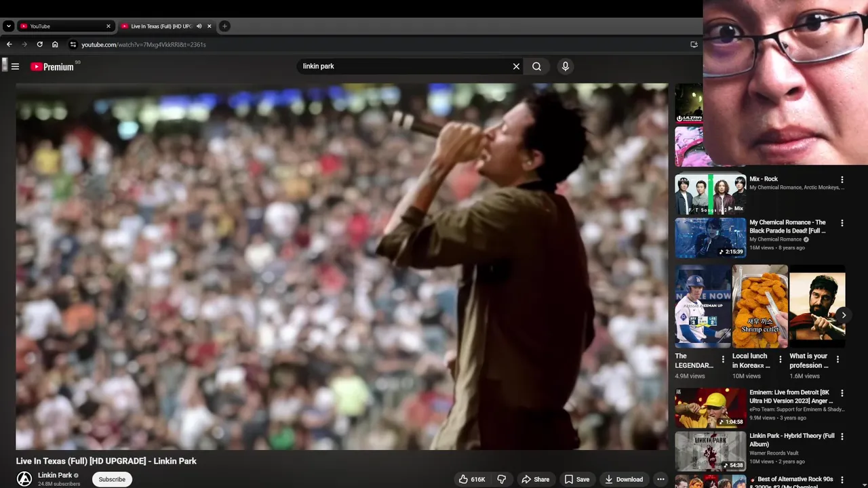868x488 pixels.
Task: Open Local lunch in Korea short
Action: 760,306
